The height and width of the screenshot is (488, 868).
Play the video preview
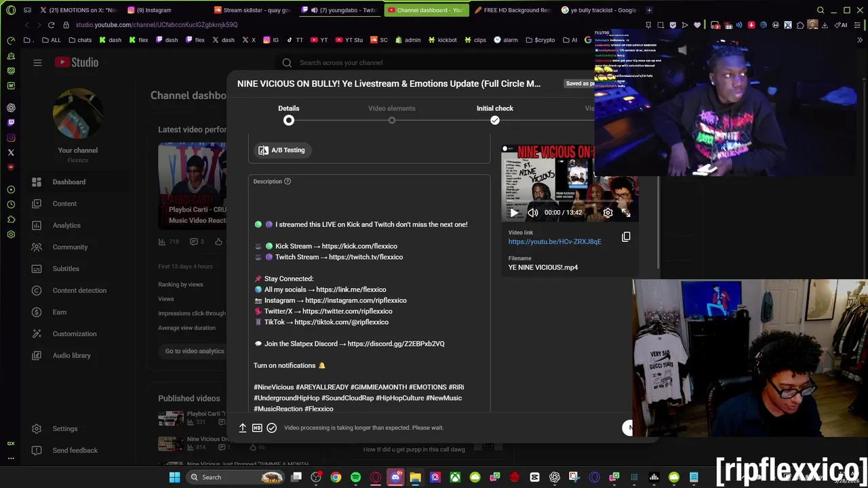pos(514,212)
